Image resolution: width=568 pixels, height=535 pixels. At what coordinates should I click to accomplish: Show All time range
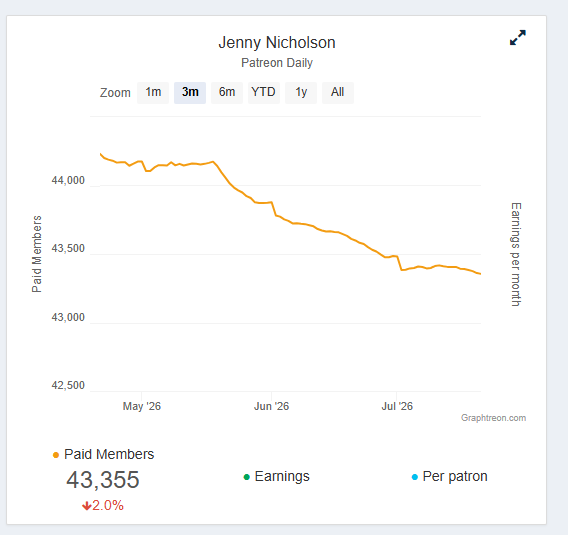pos(338,93)
